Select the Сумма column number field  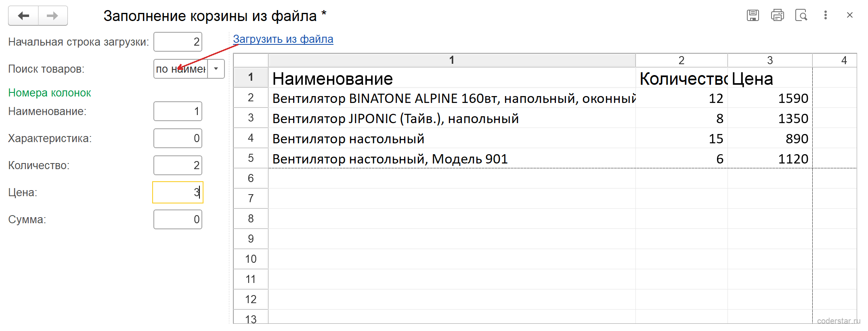tap(178, 219)
